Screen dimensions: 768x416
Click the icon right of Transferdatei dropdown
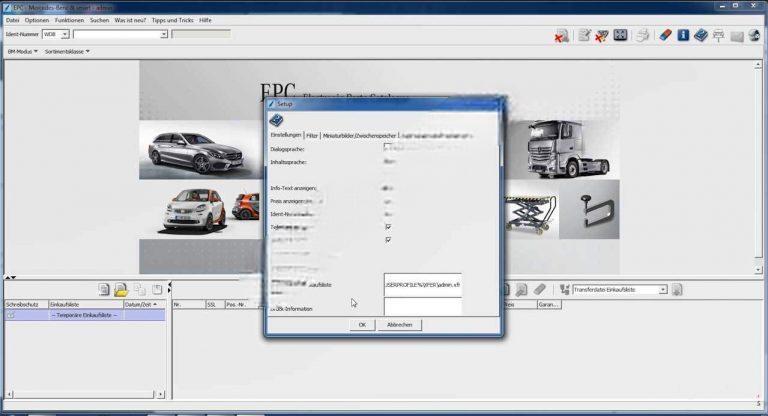[677, 290]
